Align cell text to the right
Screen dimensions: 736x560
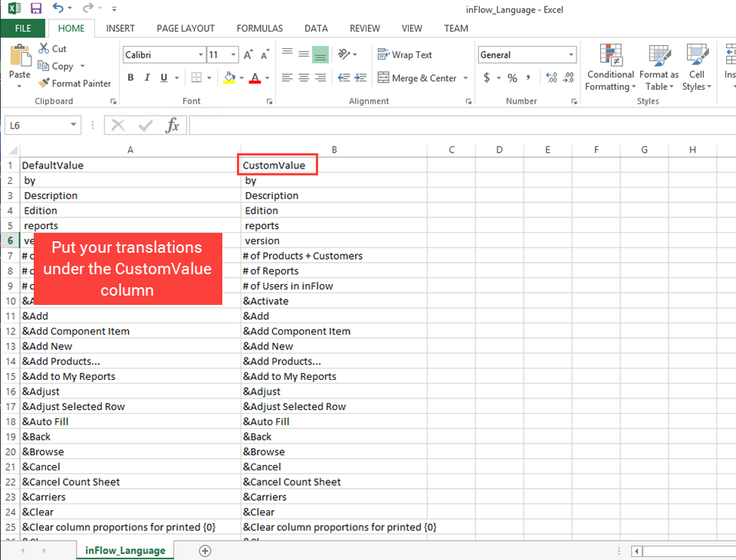[320, 77]
